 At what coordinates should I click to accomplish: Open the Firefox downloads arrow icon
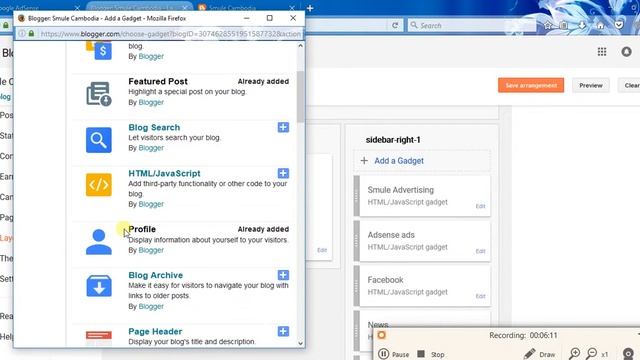[x=582, y=25]
